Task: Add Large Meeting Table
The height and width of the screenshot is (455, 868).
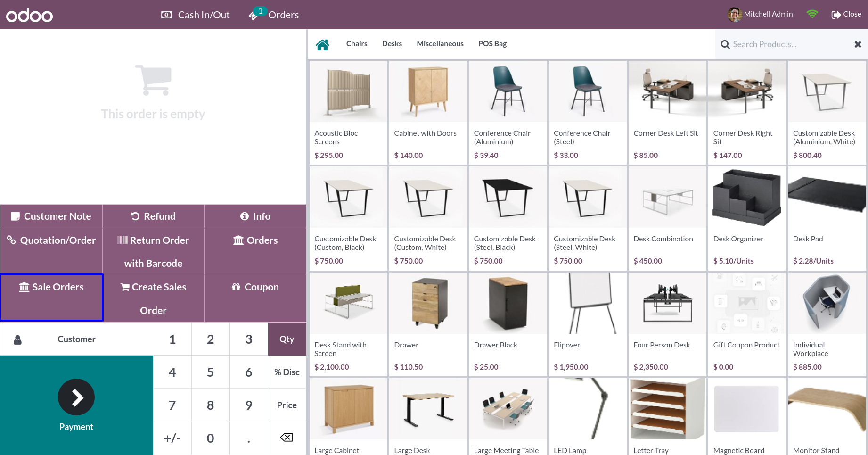Action: pyautogui.click(x=508, y=416)
